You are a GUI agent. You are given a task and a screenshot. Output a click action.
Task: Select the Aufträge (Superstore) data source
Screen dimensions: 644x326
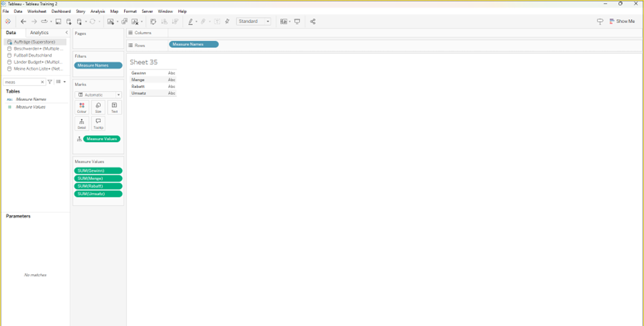35,42
